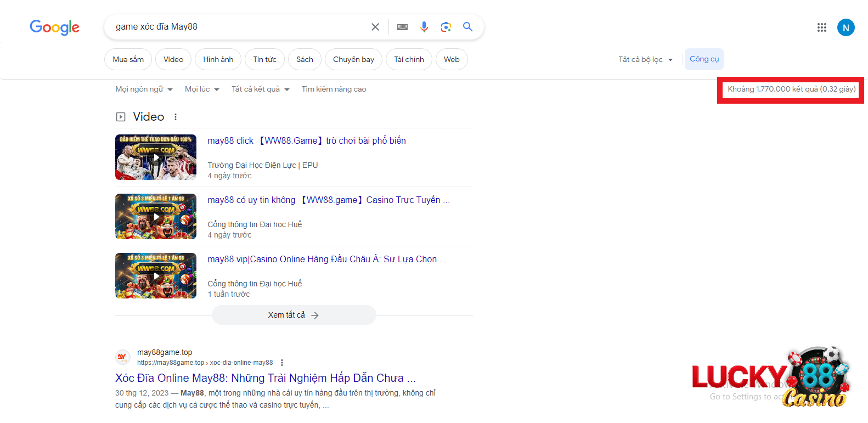This screenshot has width=868, height=423.
Task: Select the Chuyến bay filter
Action: click(x=353, y=59)
